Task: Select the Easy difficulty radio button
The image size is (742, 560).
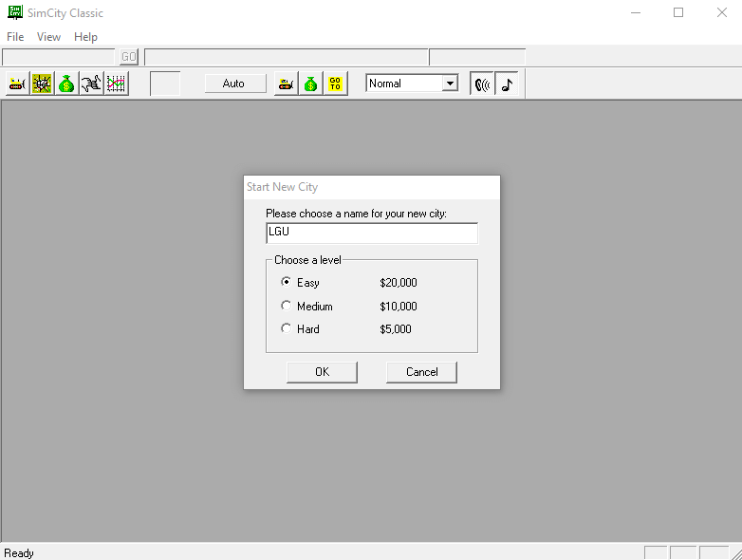Action: click(x=286, y=282)
